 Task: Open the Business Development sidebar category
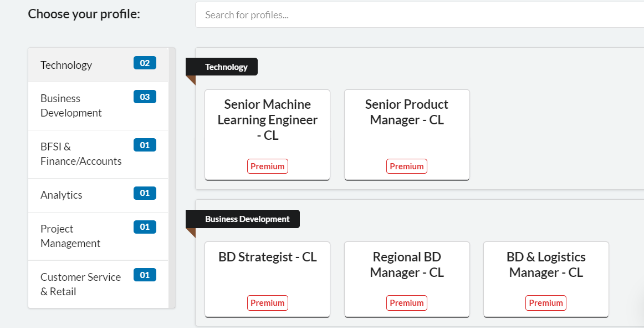click(71, 105)
